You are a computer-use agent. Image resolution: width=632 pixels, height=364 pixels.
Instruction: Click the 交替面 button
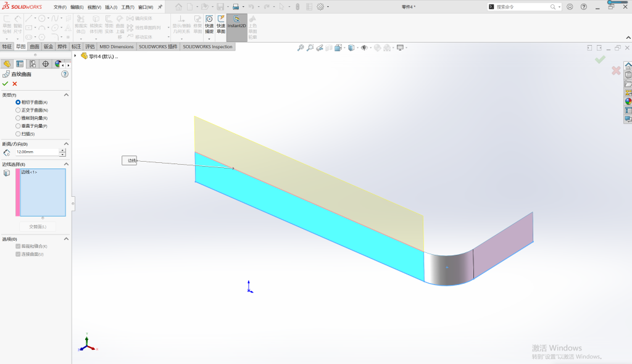[x=38, y=226]
